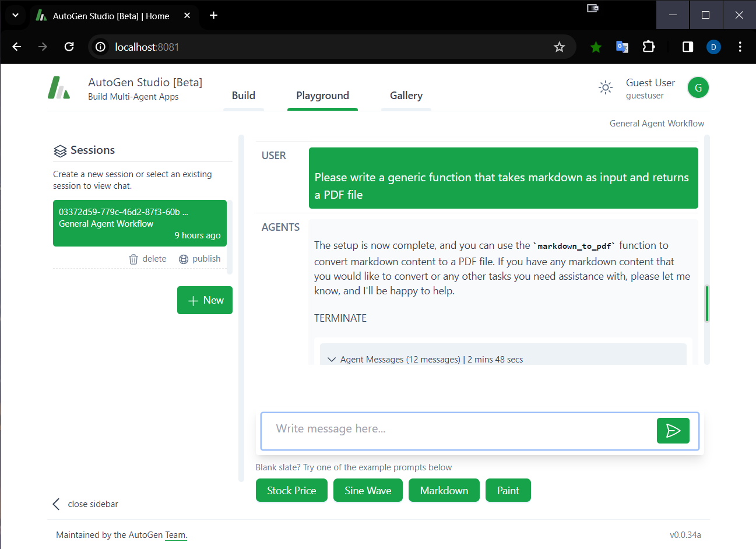Delete the session via trash icon

point(133,259)
